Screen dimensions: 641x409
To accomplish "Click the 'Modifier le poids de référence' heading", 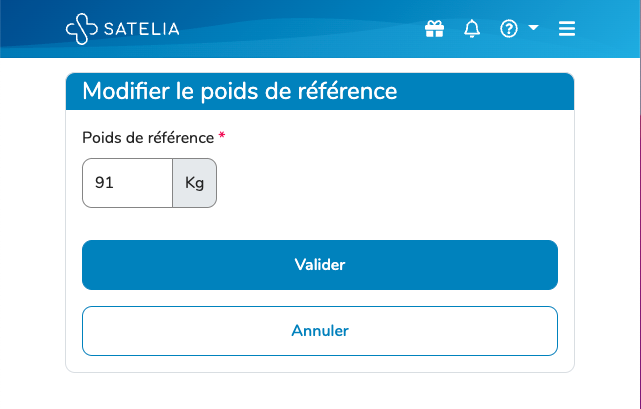I will (240, 92).
